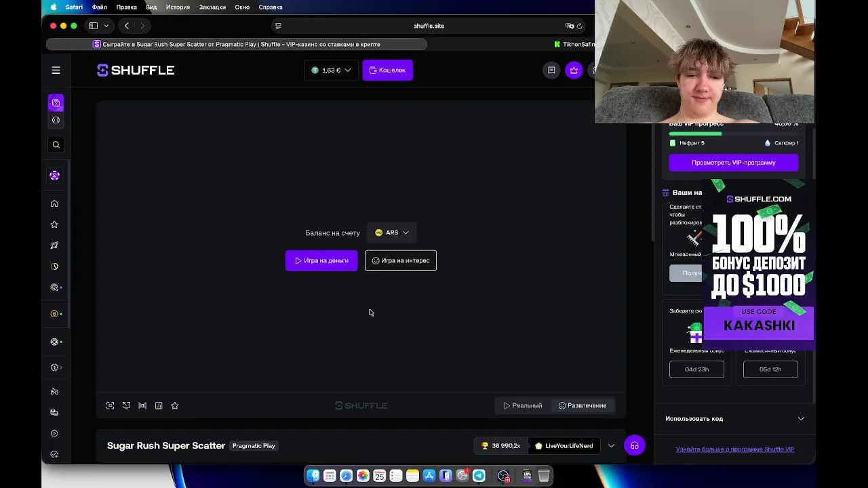Open the notes list icon in header
Viewport: 868px width, 488px height.
pos(551,70)
